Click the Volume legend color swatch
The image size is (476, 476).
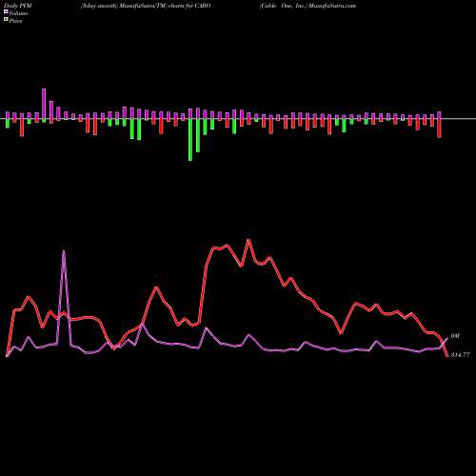point(6,11)
